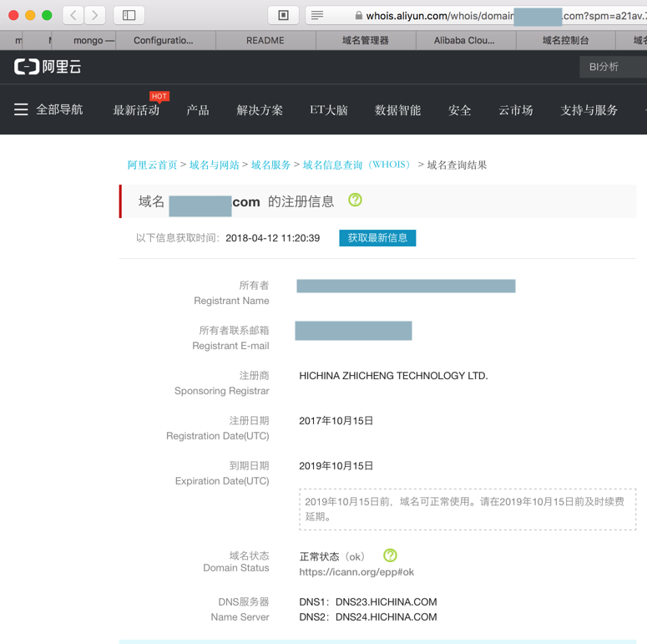Image resolution: width=647 pixels, height=644 pixels.
Task: Select registrar text HICHINA ZHICHENG TECHNOLOGY LTD.
Action: (x=393, y=376)
